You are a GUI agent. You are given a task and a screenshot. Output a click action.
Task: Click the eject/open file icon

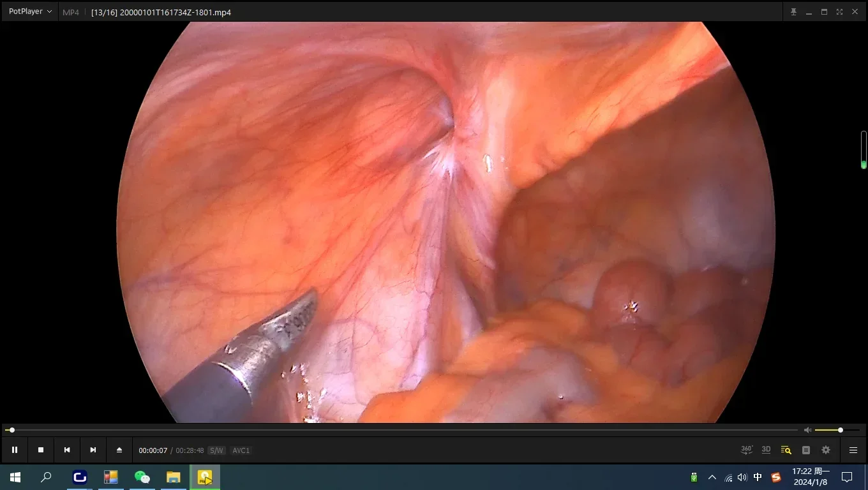pos(119,450)
